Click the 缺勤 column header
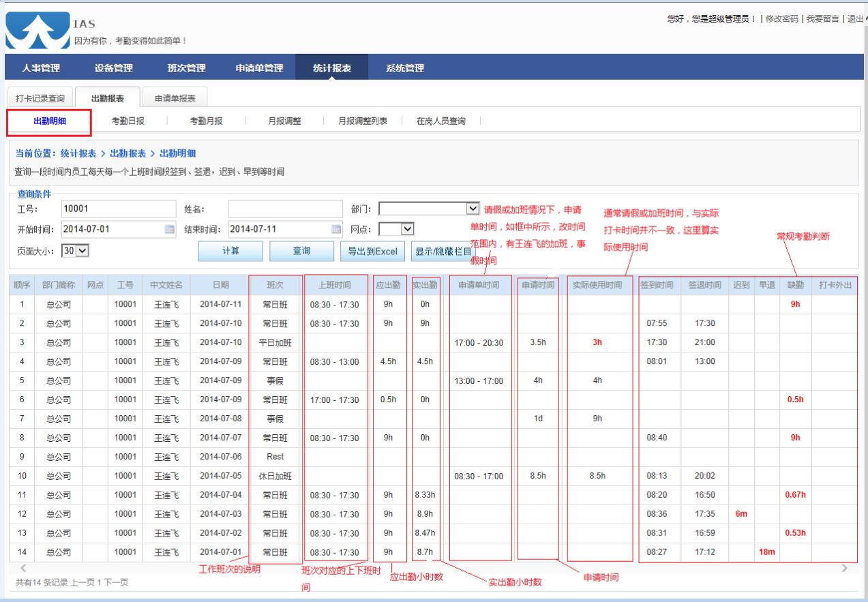The image size is (868, 602). click(795, 285)
